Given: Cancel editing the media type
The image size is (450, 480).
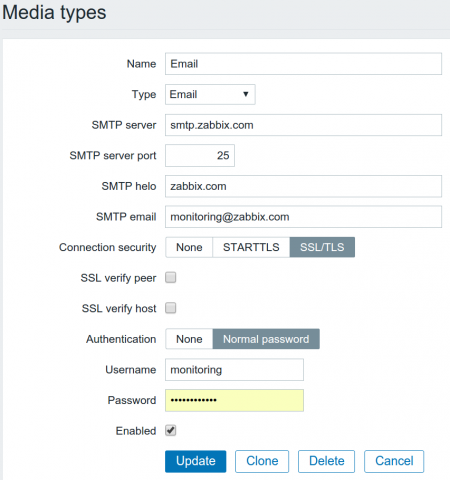Looking at the screenshot, I should point(394,461).
